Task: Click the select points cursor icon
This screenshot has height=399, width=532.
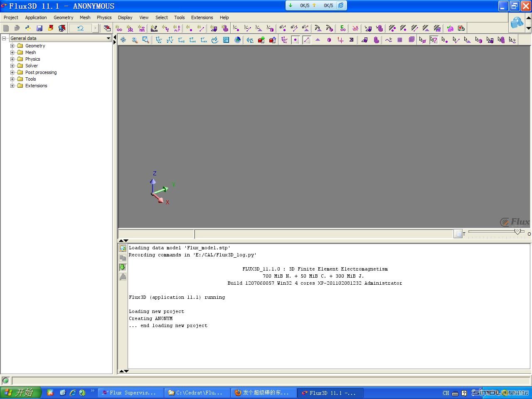Action: click(x=445, y=40)
